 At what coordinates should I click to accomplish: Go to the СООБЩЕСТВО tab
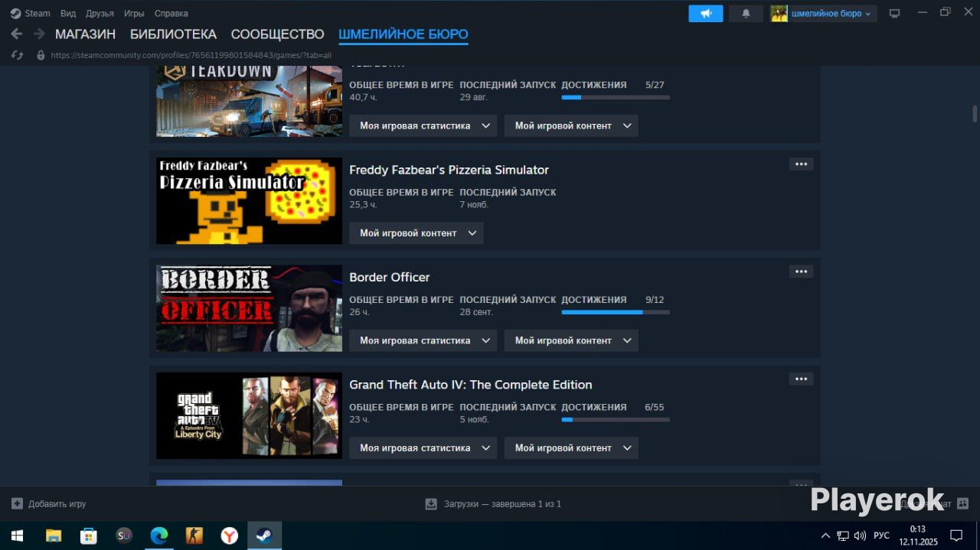277,34
